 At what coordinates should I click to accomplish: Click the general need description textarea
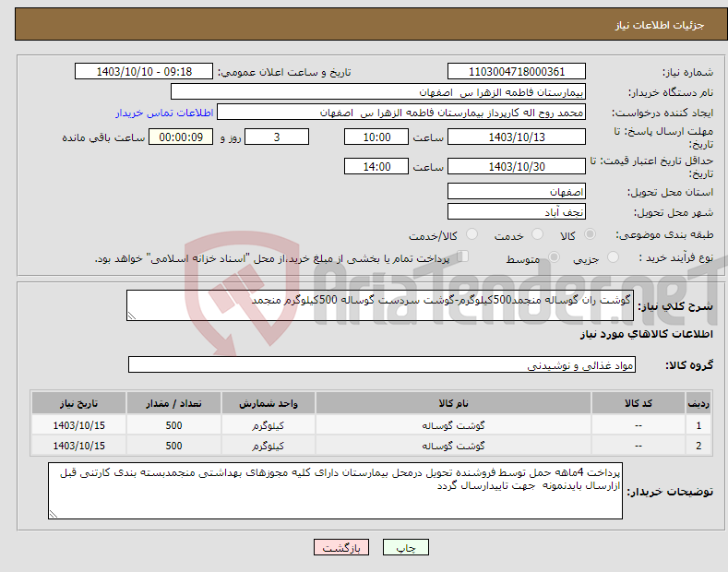(380, 305)
